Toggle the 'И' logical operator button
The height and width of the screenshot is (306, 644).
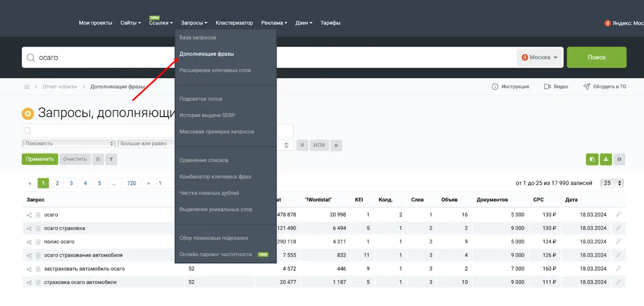302,145
